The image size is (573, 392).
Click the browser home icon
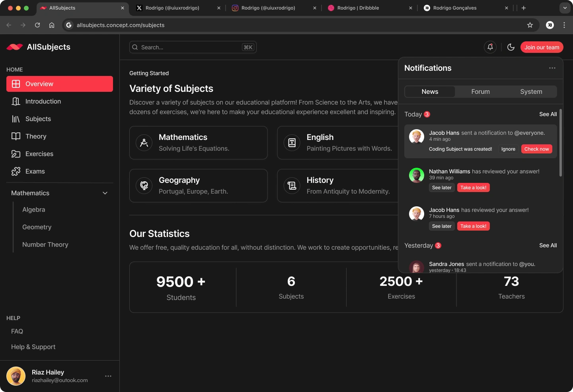click(52, 25)
